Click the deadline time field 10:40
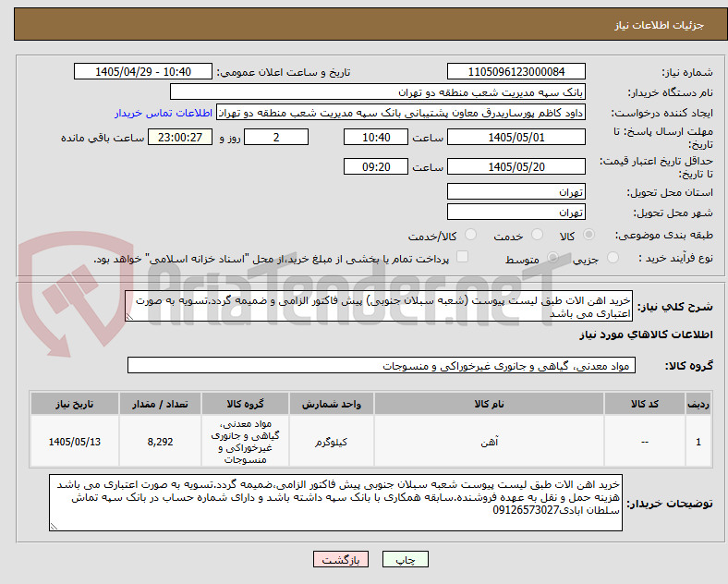Screen dimensions: 728x584 376,138
